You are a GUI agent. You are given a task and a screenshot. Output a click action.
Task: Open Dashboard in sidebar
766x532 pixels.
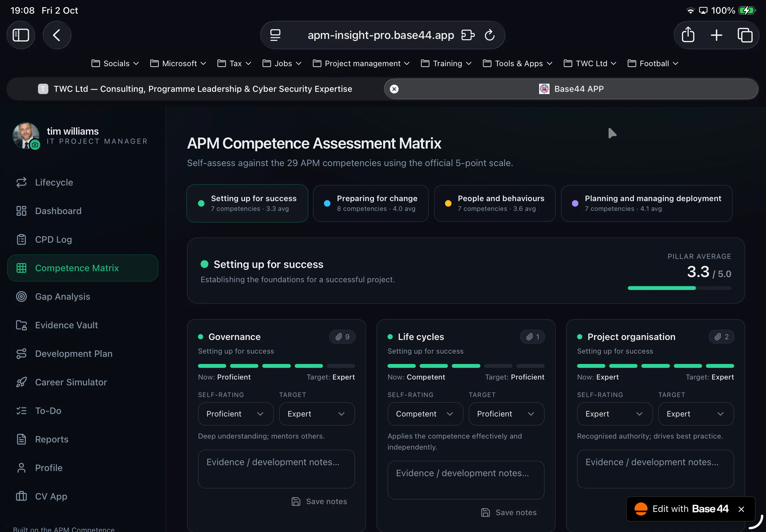click(83, 211)
